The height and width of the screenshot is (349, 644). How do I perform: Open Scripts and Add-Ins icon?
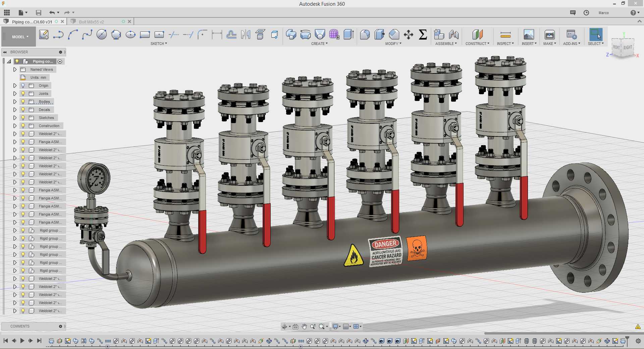571,35
